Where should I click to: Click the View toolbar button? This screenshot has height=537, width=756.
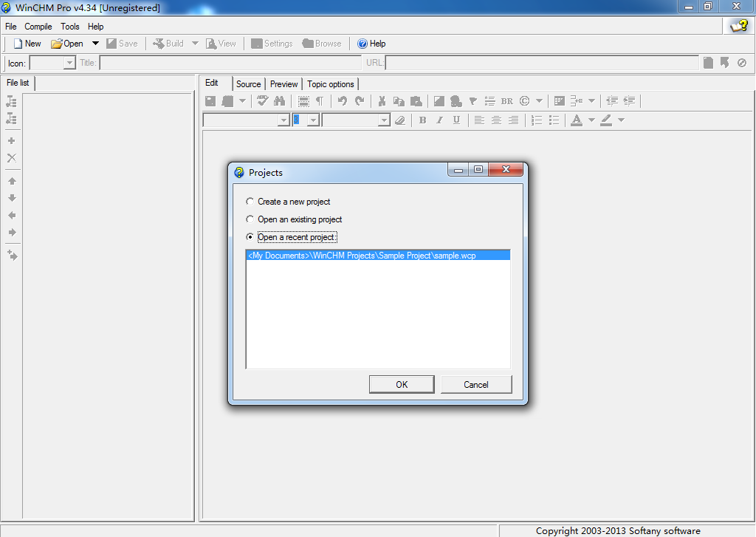click(x=221, y=44)
